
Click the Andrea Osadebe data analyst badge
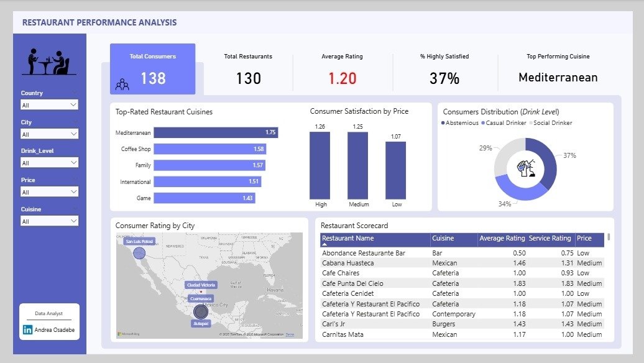(49, 321)
